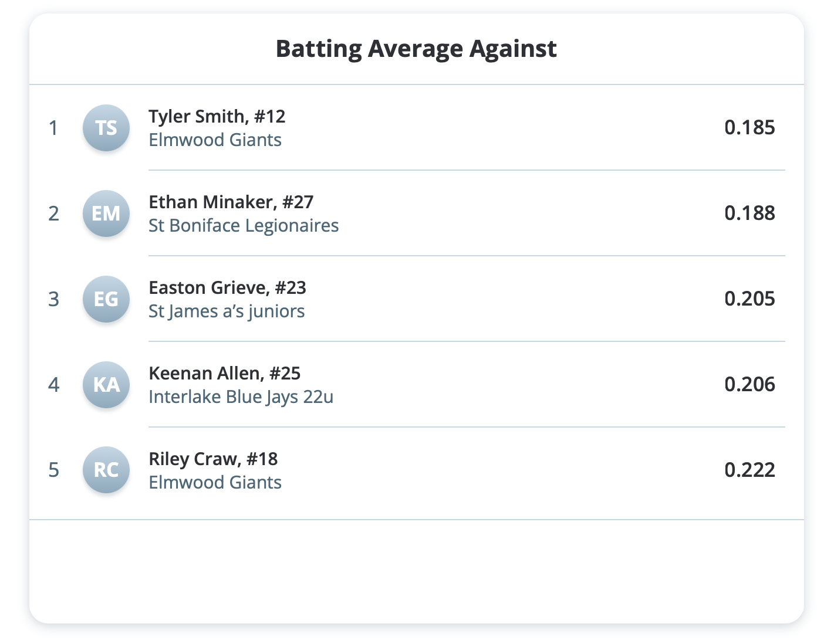Open Tyler Smith, #12 player name
The image size is (824, 644).
point(217,116)
